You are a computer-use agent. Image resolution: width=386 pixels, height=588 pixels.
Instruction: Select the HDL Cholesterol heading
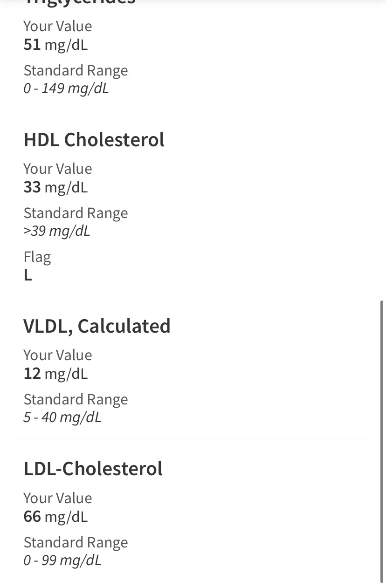[94, 140]
